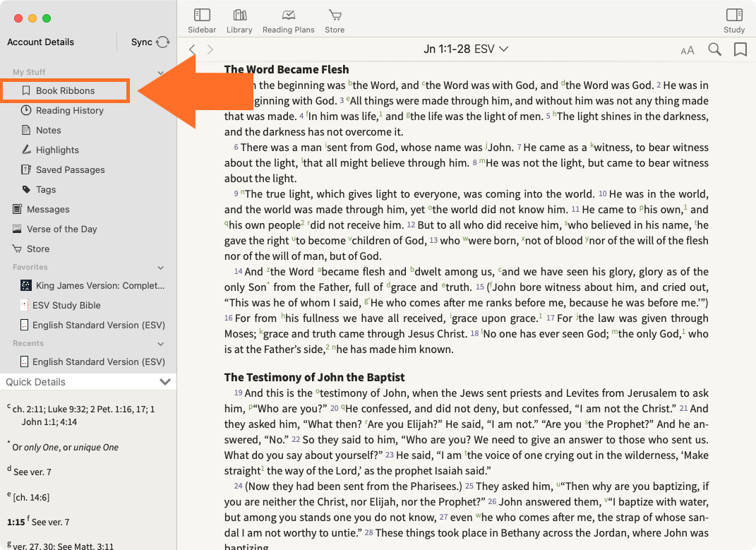Click verse number 14 in the passage

(238, 272)
